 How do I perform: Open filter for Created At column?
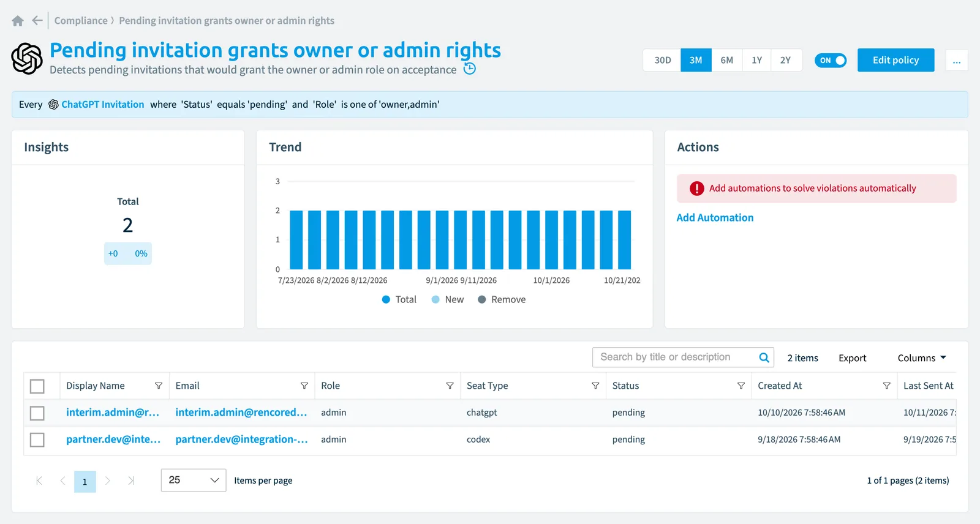tap(887, 386)
